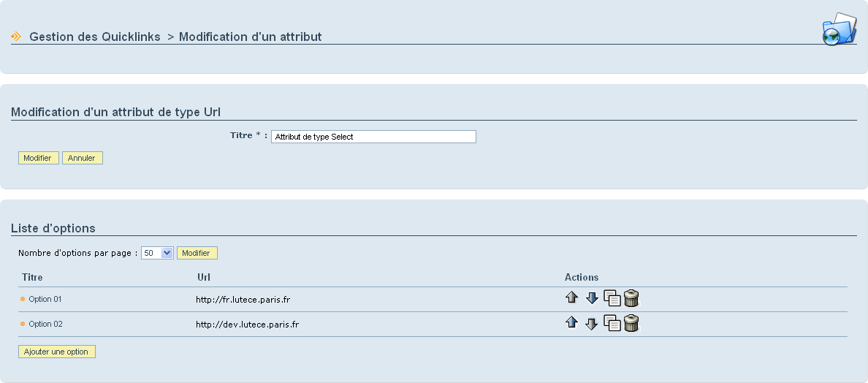Click the http://dev.lutece.paris.fr URL text
868x383 pixels.
248,325
